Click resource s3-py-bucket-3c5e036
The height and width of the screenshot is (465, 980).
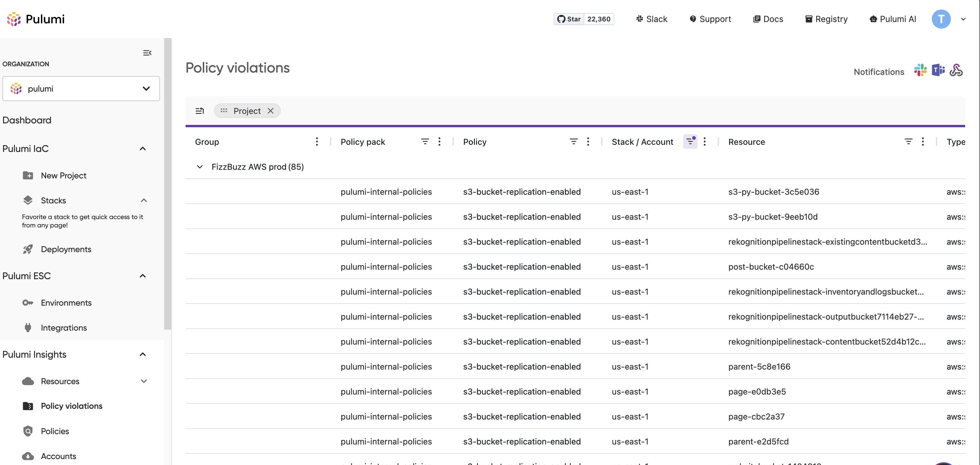tap(773, 192)
